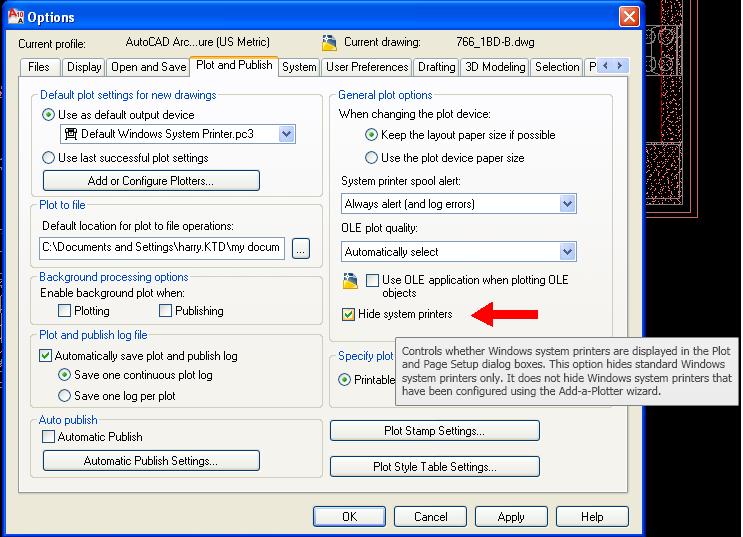Select Save one log per plot
This screenshot has height=537, width=743.
pos(64,396)
